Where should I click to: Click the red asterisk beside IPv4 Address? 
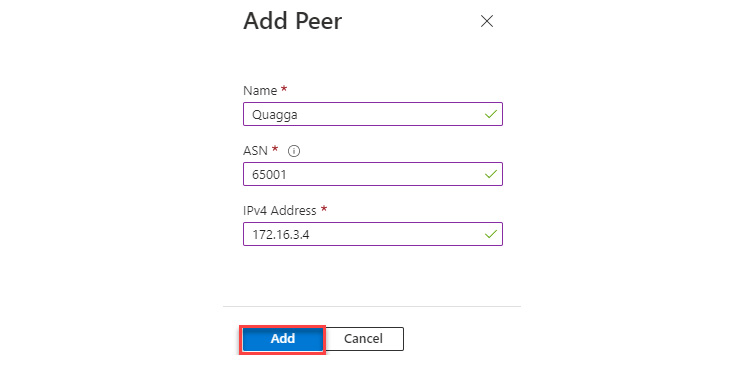pos(324,209)
